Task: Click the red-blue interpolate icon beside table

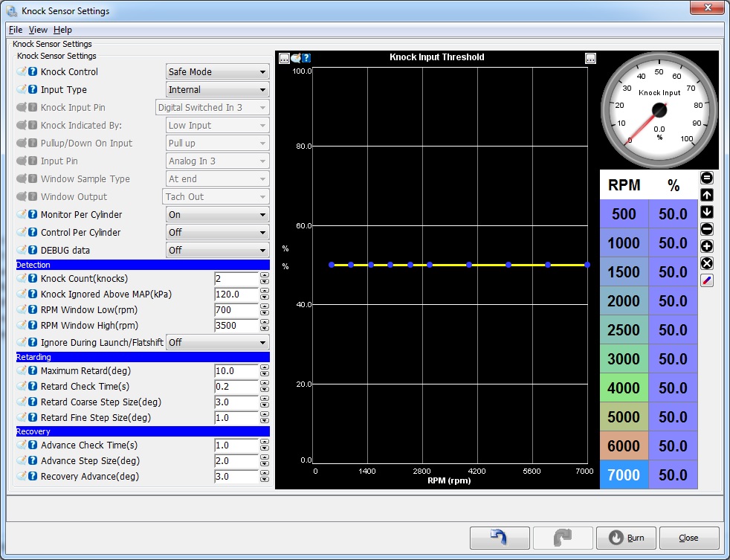Action: (x=707, y=280)
